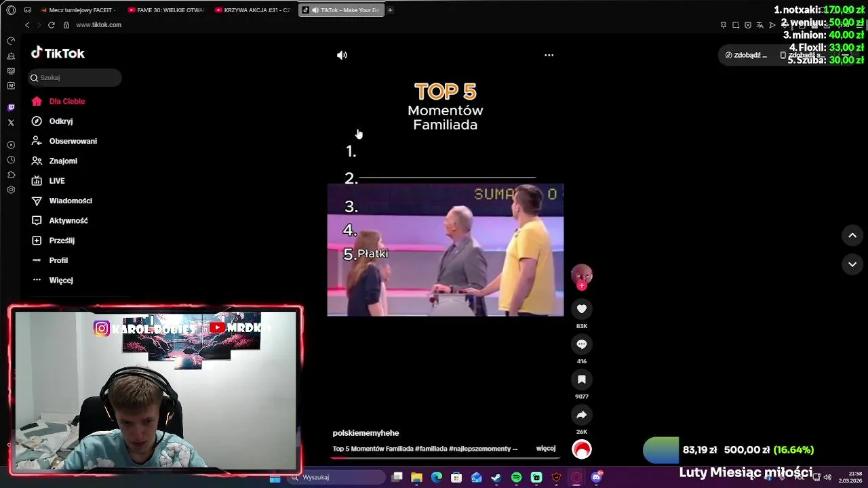
Task: Share the video using the arrow icon
Action: (582, 415)
